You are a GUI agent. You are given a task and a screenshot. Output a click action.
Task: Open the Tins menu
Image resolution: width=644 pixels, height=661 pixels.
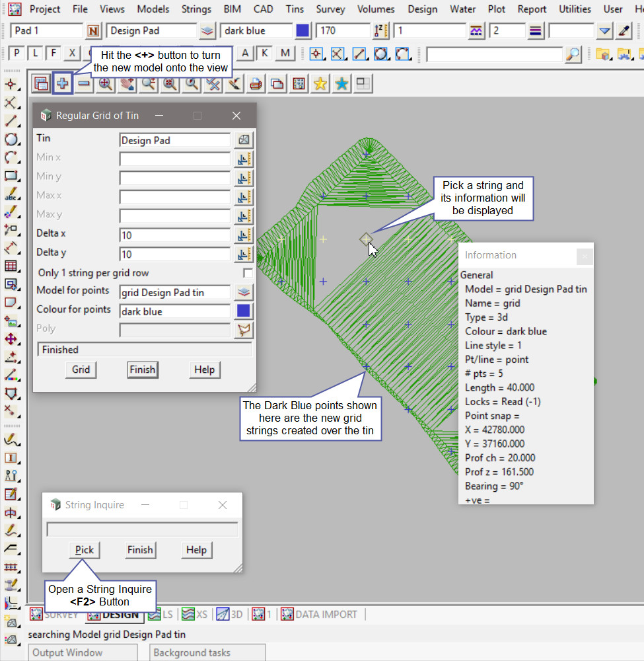click(x=295, y=9)
